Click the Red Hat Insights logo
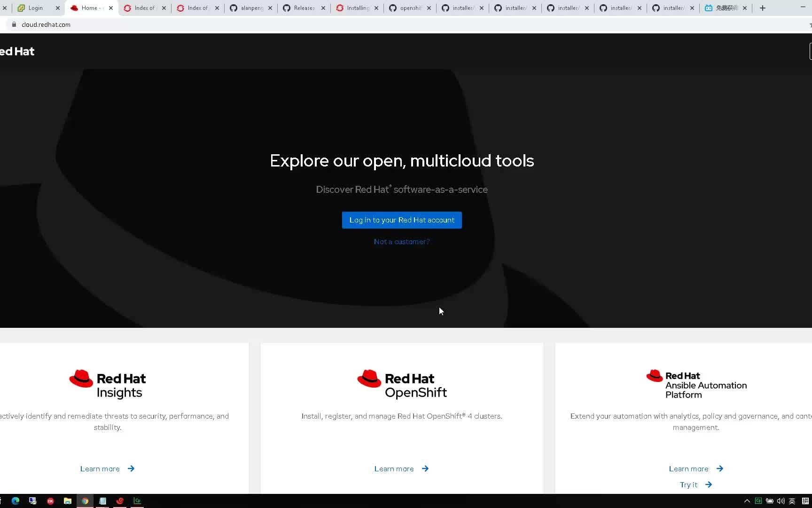Image resolution: width=812 pixels, height=508 pixels. click(x=107, y=384)
